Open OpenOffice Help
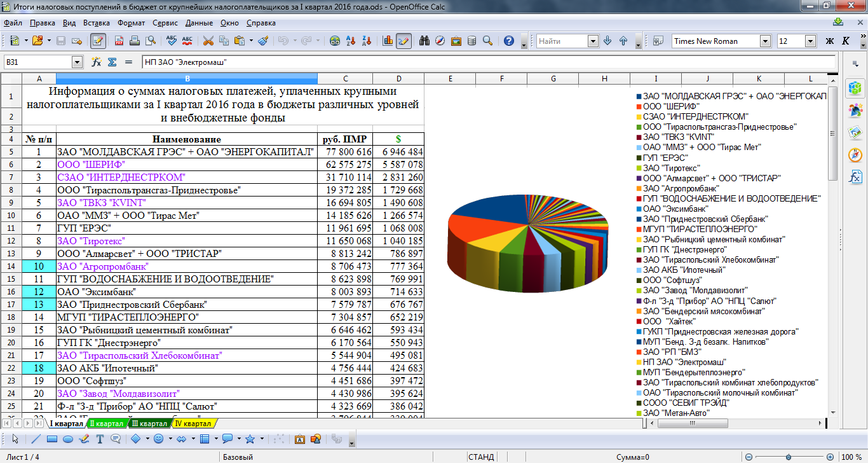This screenshot has width=868, height=463. tap(508, 41)
